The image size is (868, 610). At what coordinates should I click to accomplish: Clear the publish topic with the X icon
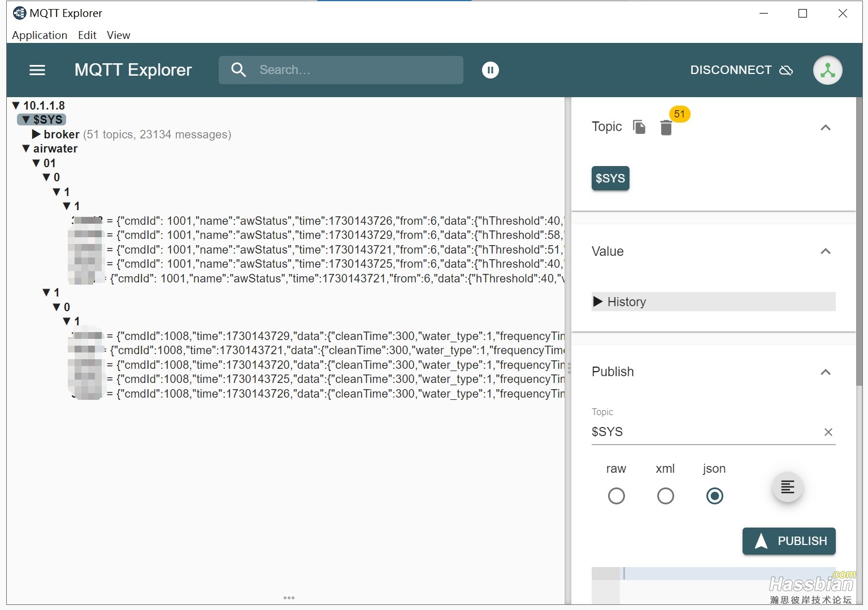[x=828, y=432]
